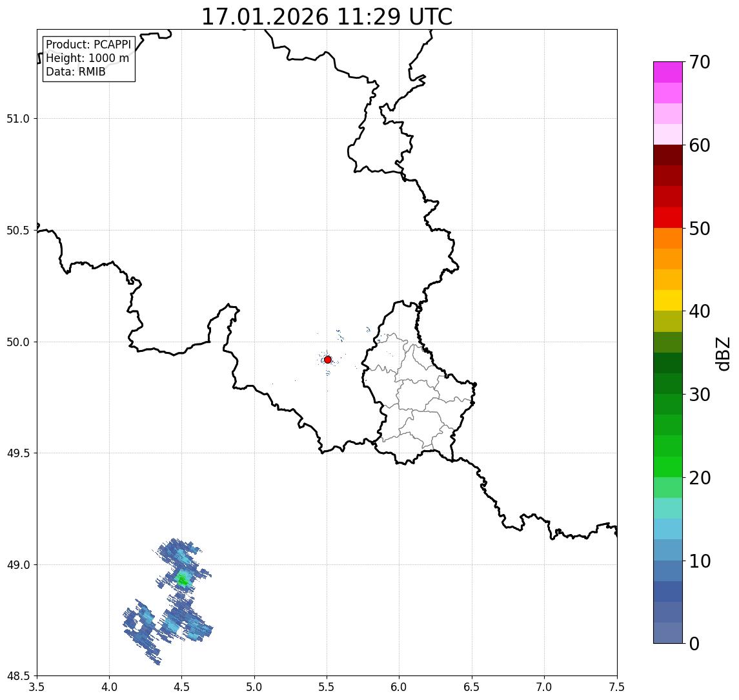Click the bright red swatch above 50
Image resolution: width=739 pixels, height=700 pixels.
click(x=668, y=218)
